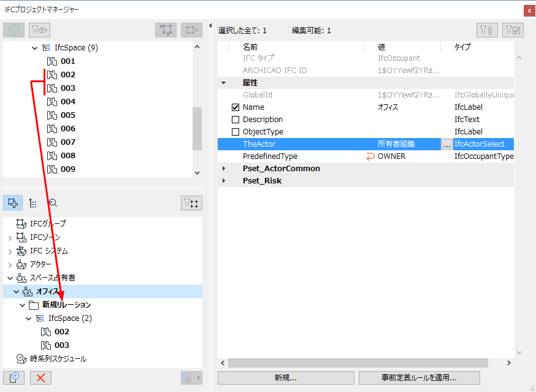The image size is (536, 392).
Task: Collapse the left panel with the small arrow
Action: [x=210, y=25]
